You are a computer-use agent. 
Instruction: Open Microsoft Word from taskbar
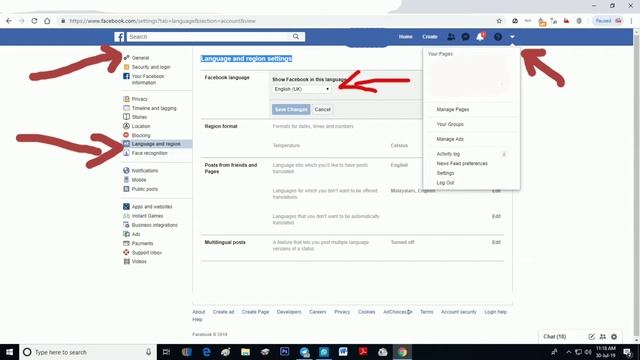click(x=343, y=352)
